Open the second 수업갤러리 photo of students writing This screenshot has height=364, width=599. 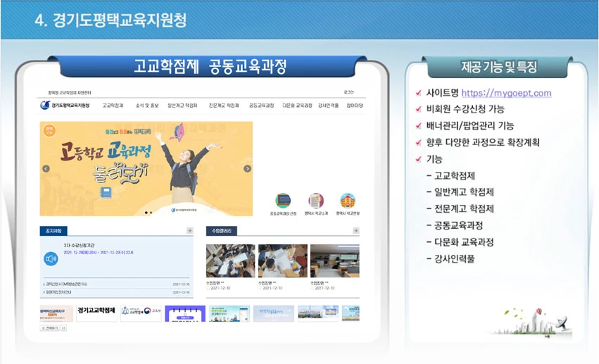pos(283,261)
